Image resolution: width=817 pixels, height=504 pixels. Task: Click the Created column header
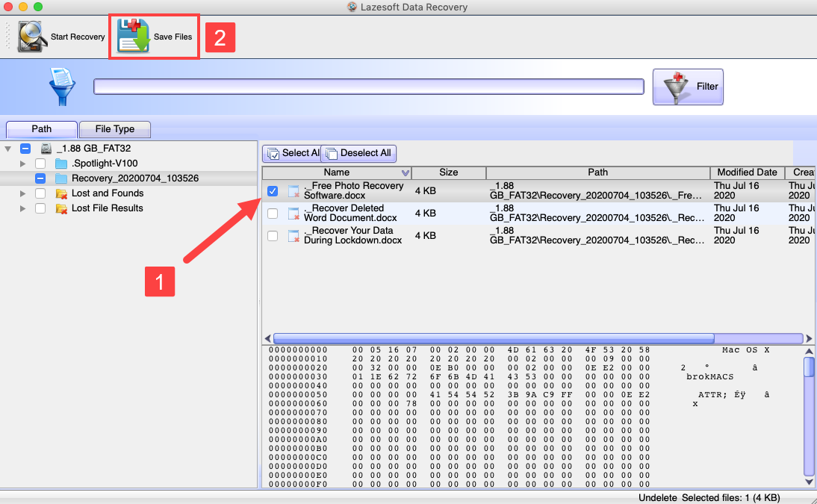(802, 172)
